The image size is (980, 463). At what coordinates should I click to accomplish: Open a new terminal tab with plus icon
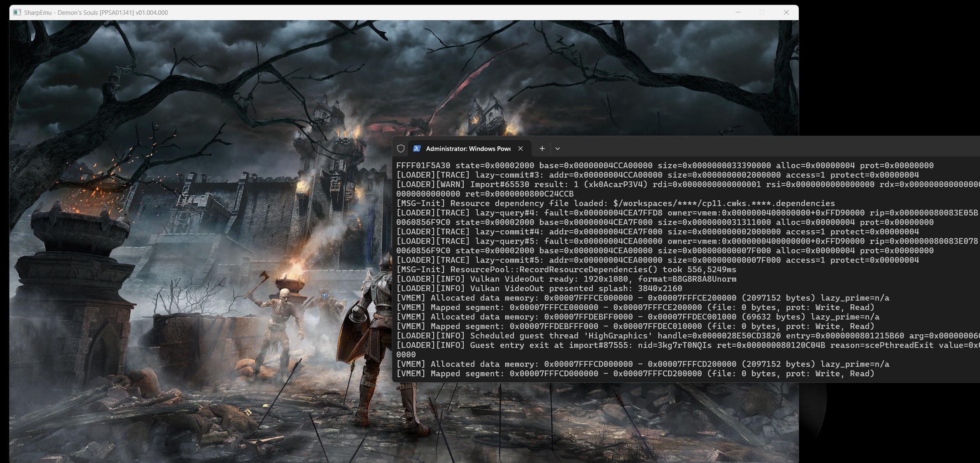pyautogui.click(x=542, y=148)
